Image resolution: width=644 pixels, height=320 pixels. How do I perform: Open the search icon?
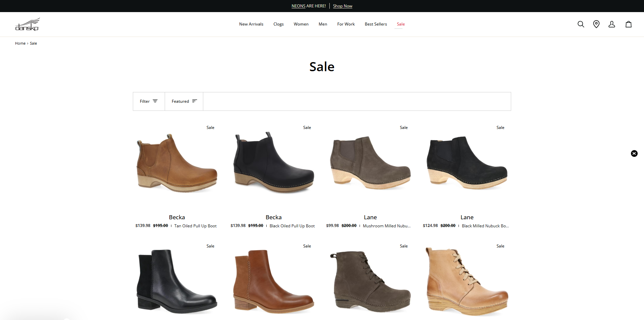coord(581,24)
